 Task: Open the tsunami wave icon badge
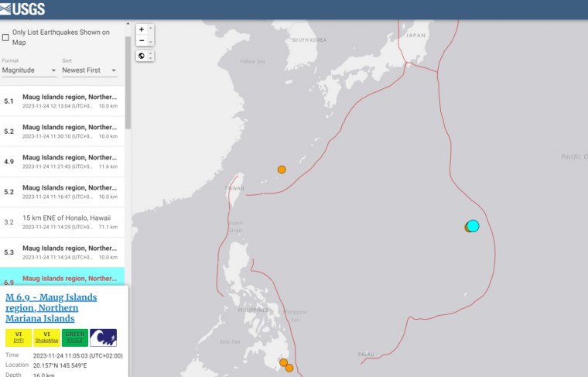pyautogui.click(x=103, y=337)
